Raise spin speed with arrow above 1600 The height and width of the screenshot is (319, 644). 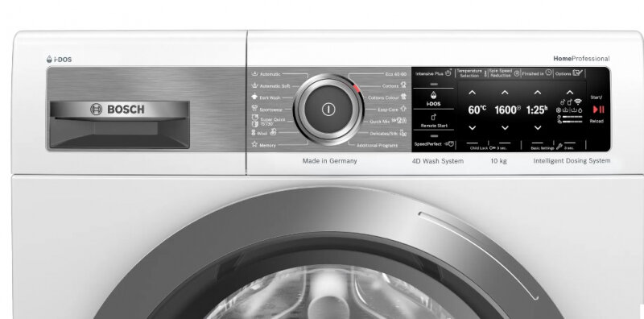pos(505,93)
